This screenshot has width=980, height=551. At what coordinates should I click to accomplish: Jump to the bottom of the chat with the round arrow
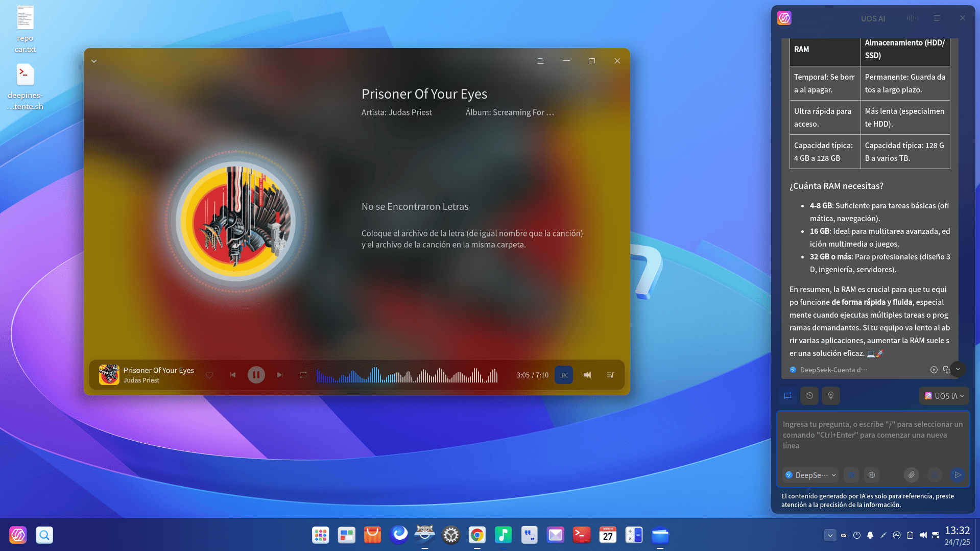tap(958, 369)
